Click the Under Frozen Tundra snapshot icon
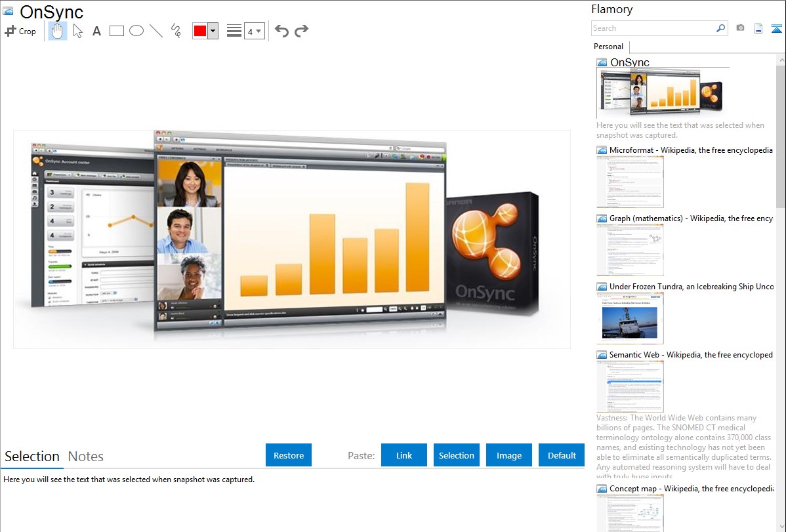Image resolution: width=786 pixels, height=532 pixels. tap(602, 286)
